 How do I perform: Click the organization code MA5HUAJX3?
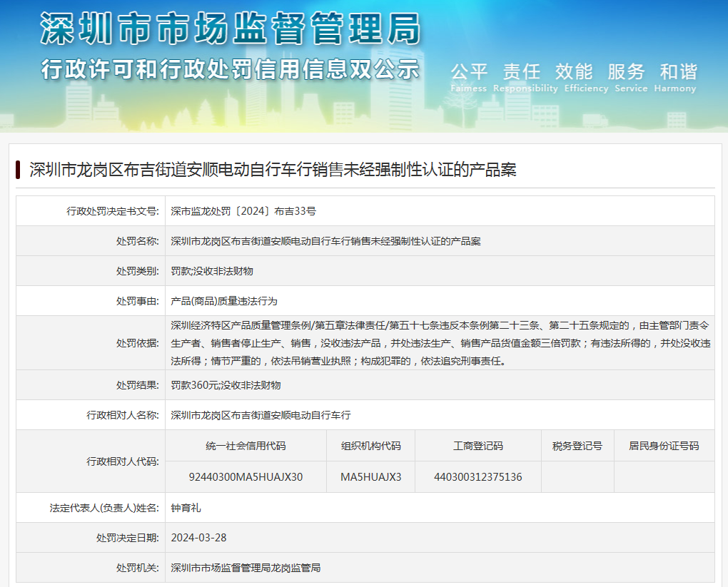tap(370, 476)
